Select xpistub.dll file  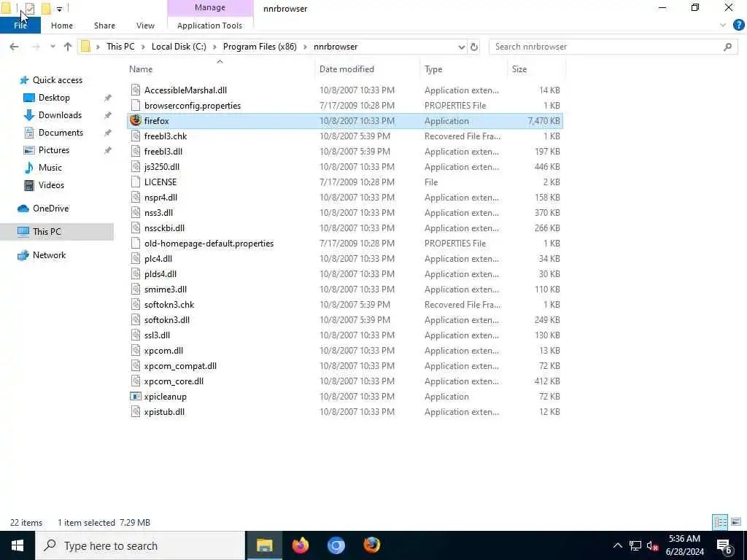point(345,411)
